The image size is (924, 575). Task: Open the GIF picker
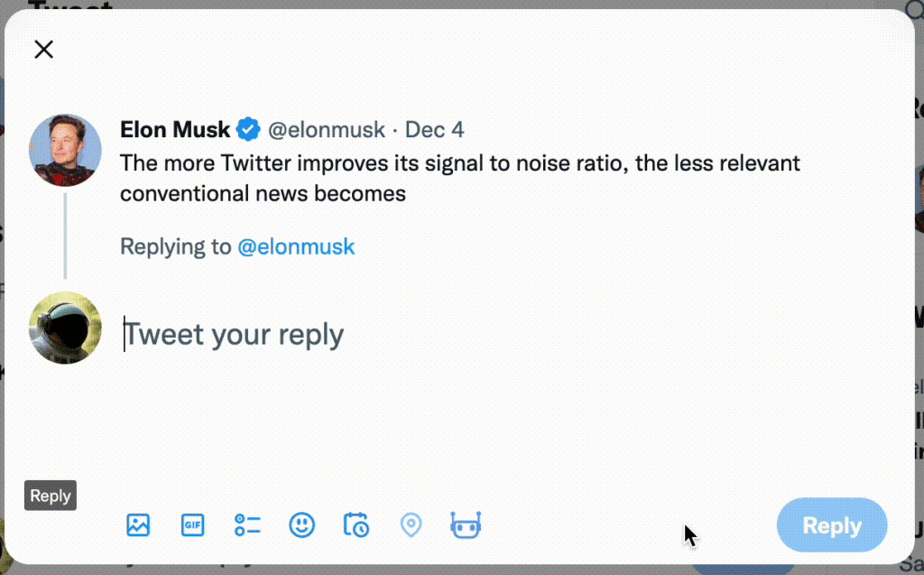192,525
